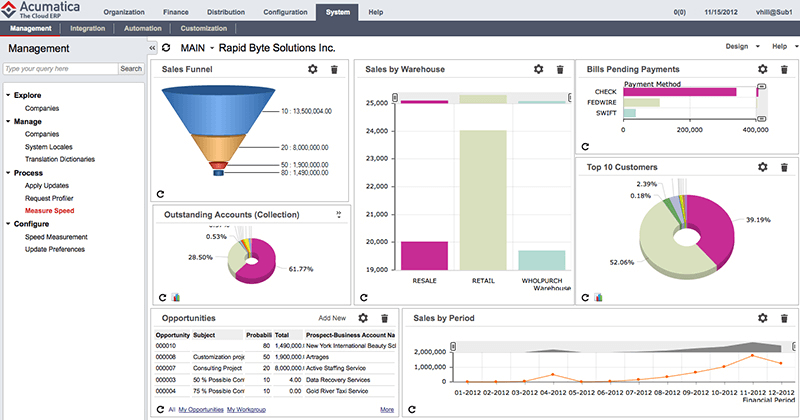Screen dimensions: 800x420
Task: Click the vhill@Sub1 user account
Action: click(773, 12)
